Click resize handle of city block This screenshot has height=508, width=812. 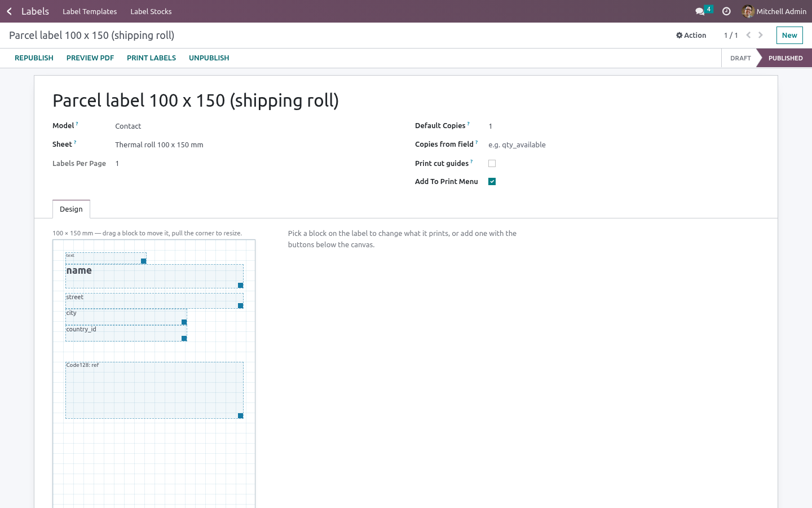click(184, 322)
